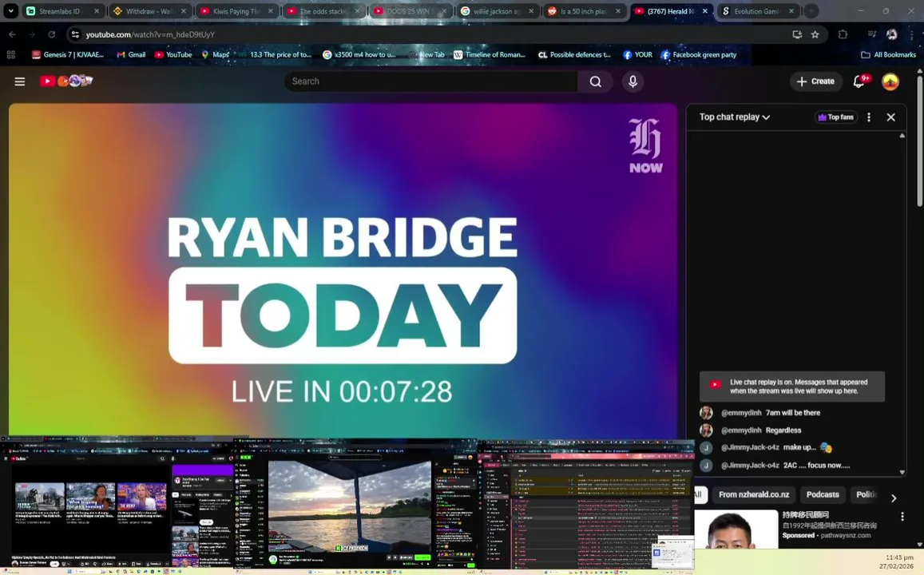
Task: Open the chat more-options three dots
Action: 869,117
